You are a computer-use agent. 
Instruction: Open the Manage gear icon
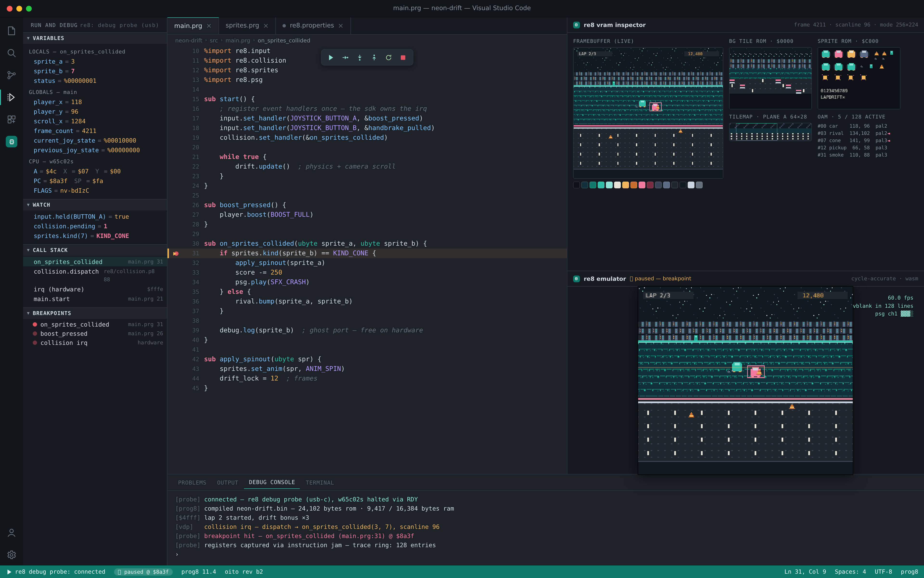tap(12, 555)
